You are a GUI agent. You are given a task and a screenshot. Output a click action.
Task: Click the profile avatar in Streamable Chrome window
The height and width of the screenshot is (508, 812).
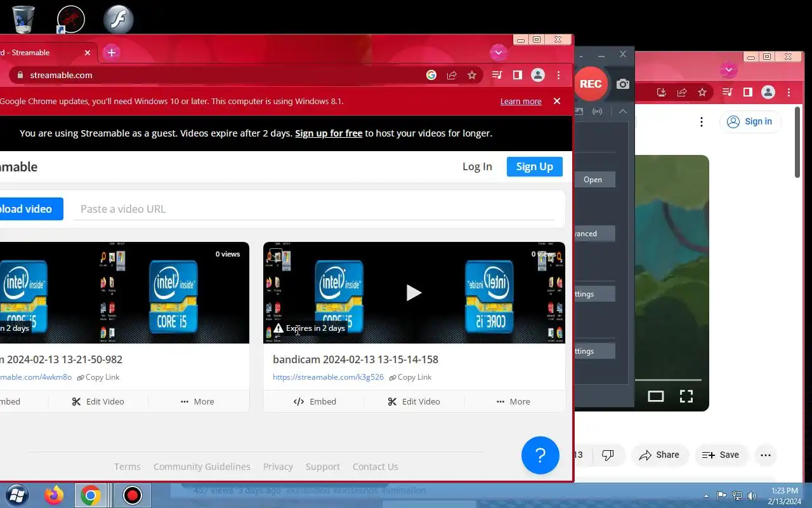pyautogui.click(x=538, y=75)
